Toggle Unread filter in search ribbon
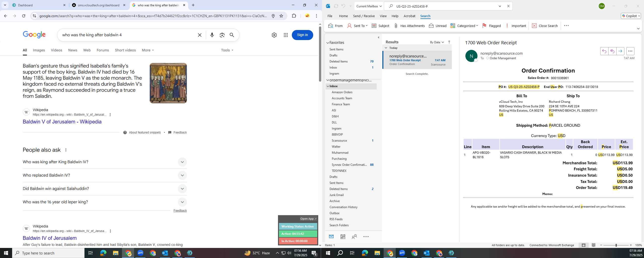Screen dimensions: 644x258 [437, 26]
